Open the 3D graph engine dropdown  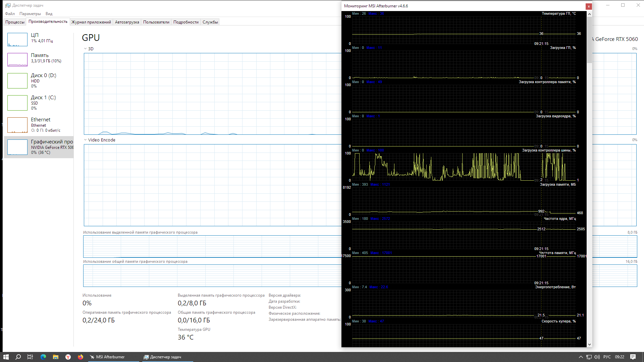(x=89, y=49)
